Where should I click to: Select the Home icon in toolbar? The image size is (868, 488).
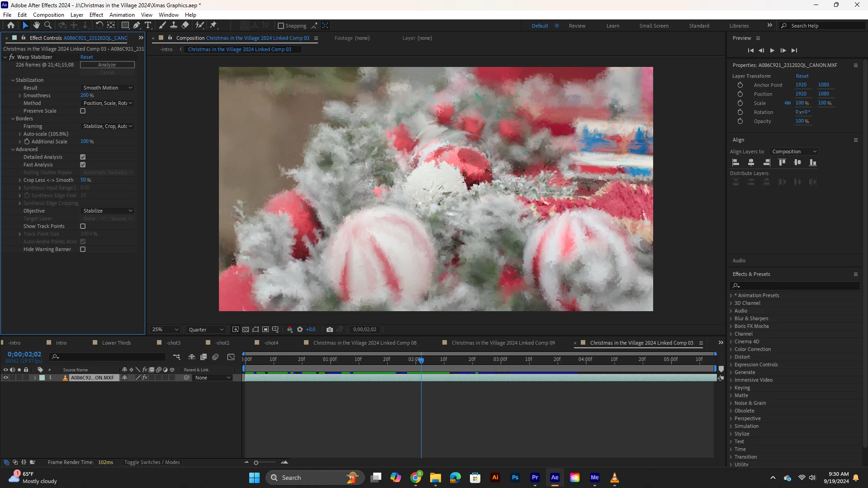(x=11, y=25)
